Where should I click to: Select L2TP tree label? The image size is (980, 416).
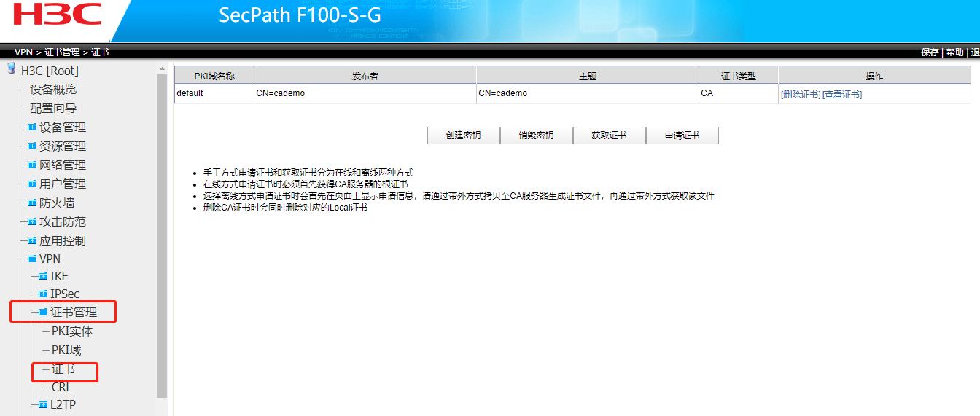pyautogui.click(x=63, y=404)
